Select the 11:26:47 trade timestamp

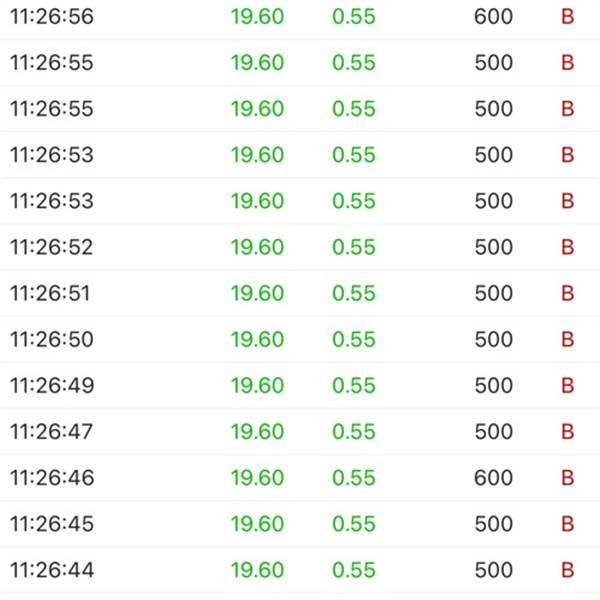(x=52, y=432)
